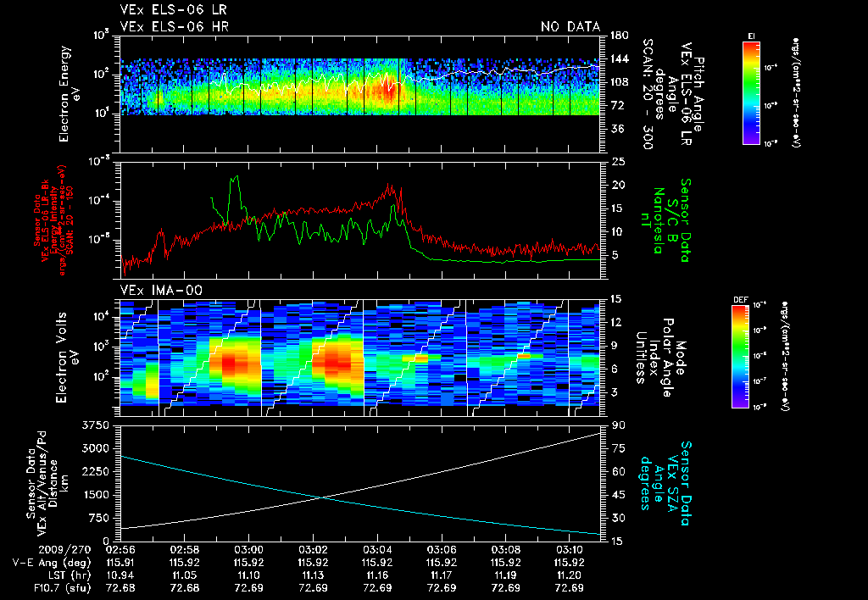Click the F10.7 value under 02:56
This screenshot has width=868, height=600.
pos(120,588)
